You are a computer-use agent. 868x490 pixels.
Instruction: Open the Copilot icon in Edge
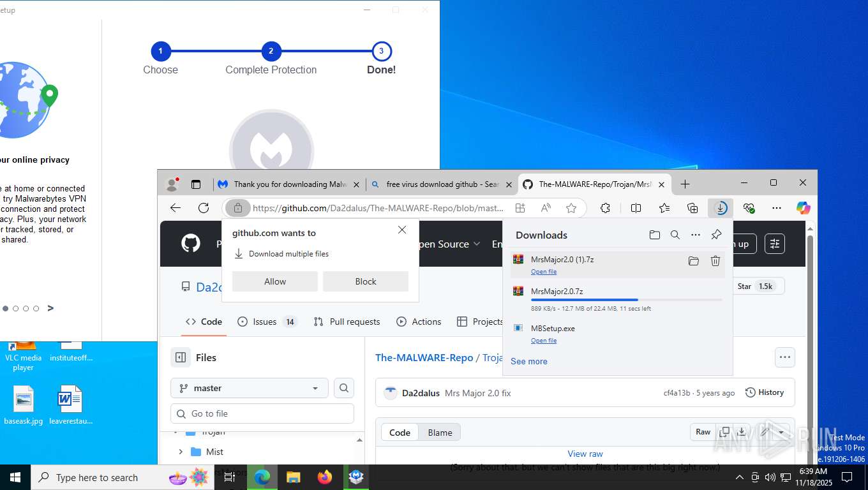tap(803, 208)
